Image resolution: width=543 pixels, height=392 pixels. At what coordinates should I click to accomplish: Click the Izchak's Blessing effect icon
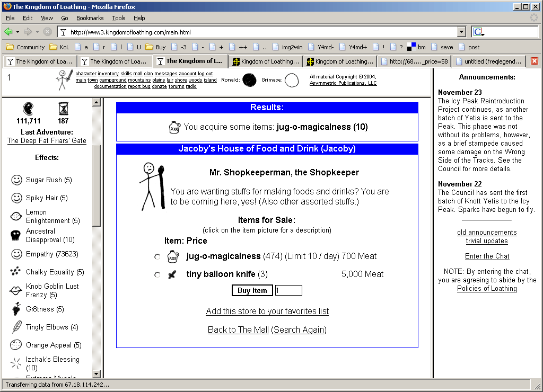tap(16, 363)
